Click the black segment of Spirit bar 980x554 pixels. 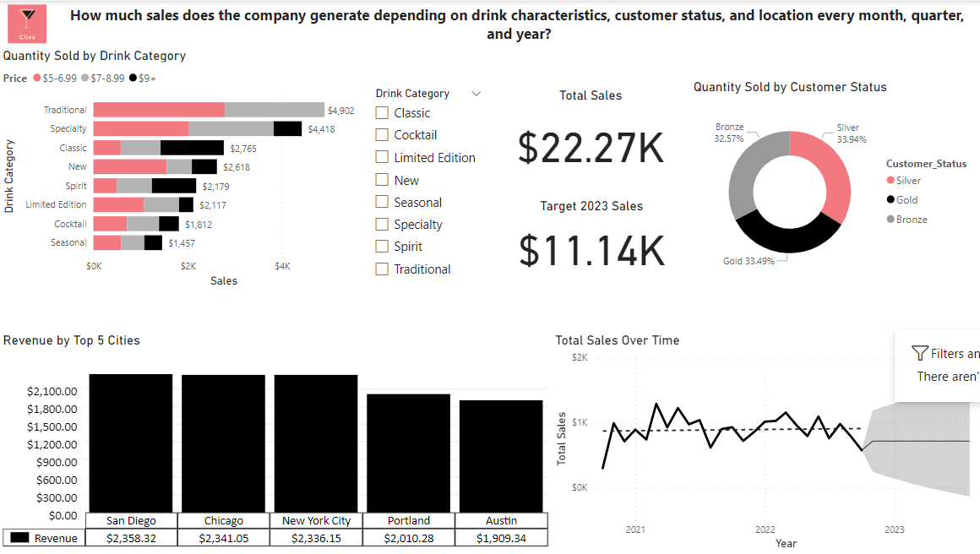coord(174,186)
